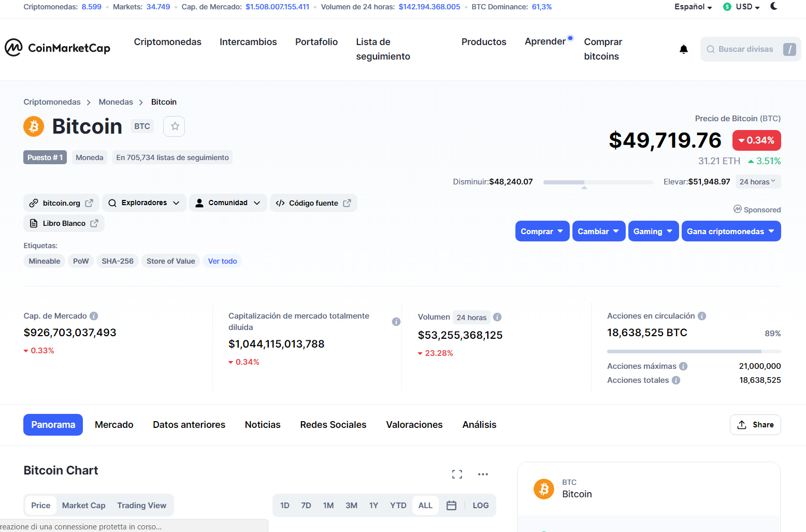The height and width of the screenshot is (532, 806).
Task: Click info icon next to Acciones máximas
Action: coord(683,366)
